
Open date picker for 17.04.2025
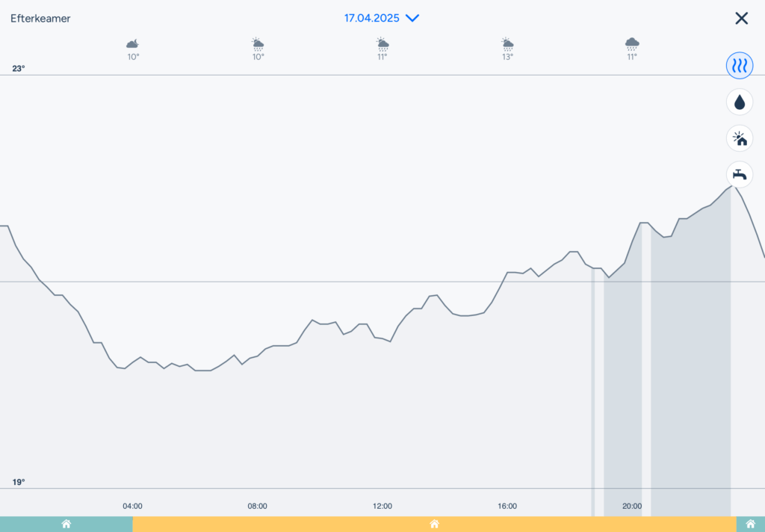pos(372,18)
